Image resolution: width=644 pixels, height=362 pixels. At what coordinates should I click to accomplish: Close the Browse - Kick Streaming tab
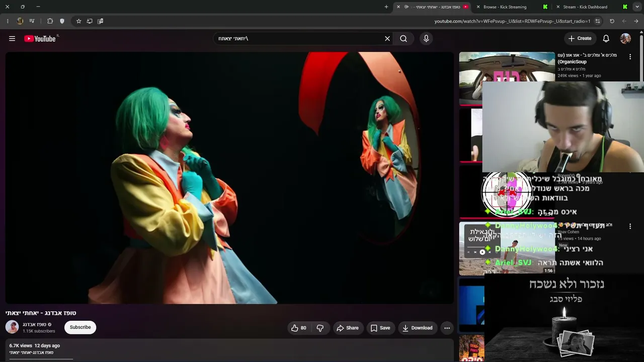coord(477,7)
